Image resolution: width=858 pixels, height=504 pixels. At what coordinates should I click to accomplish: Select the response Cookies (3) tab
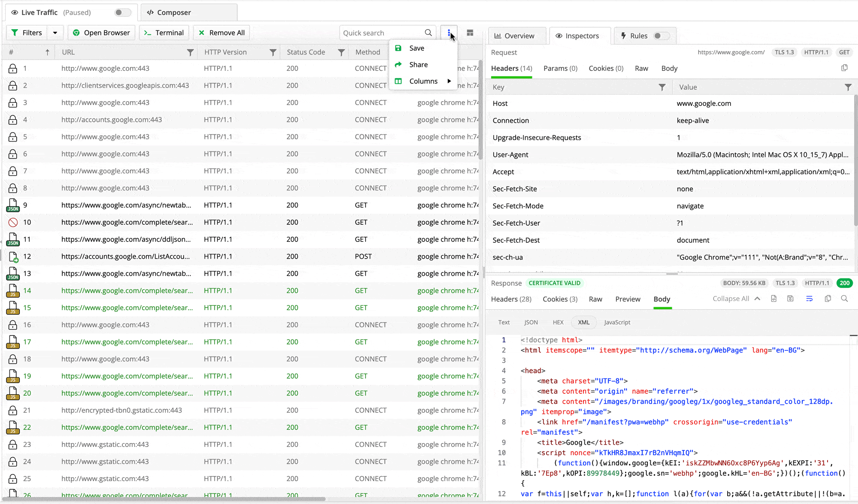(x=560, y=299)
